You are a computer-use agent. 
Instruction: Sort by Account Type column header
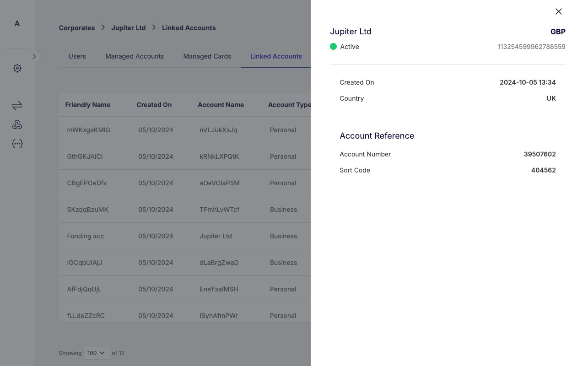click(x=289, y=105)
